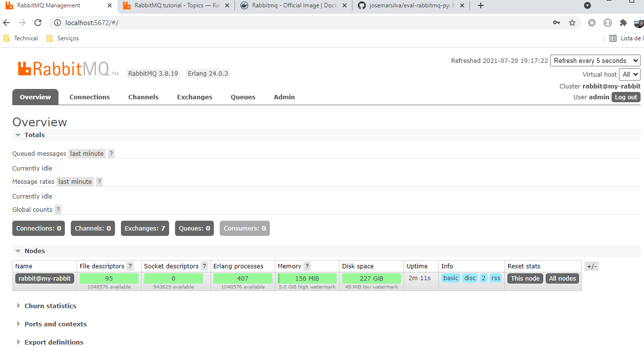This screenshot has width=644, height=347.
Task: Click help icon next to Global counts
Action: click(58, 209)
